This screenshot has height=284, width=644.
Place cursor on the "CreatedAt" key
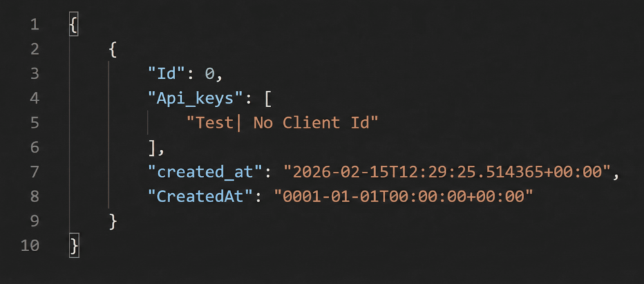(200, 196)
